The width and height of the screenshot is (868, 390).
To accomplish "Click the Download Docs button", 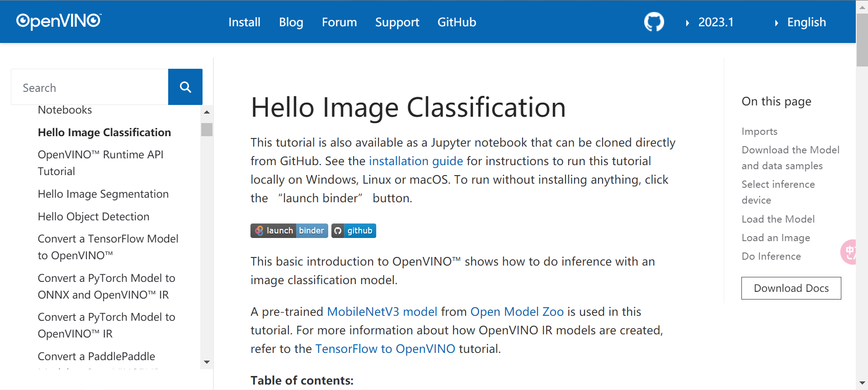I will 791,288.
